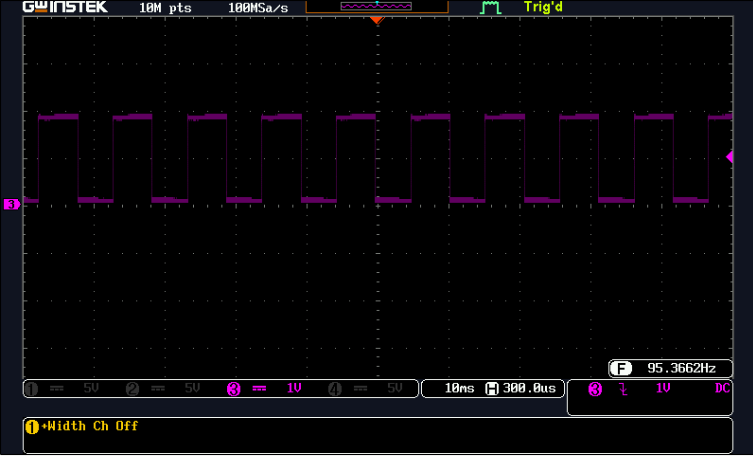
Task: Open the trigger DC coupling setting
Action: 722,388
